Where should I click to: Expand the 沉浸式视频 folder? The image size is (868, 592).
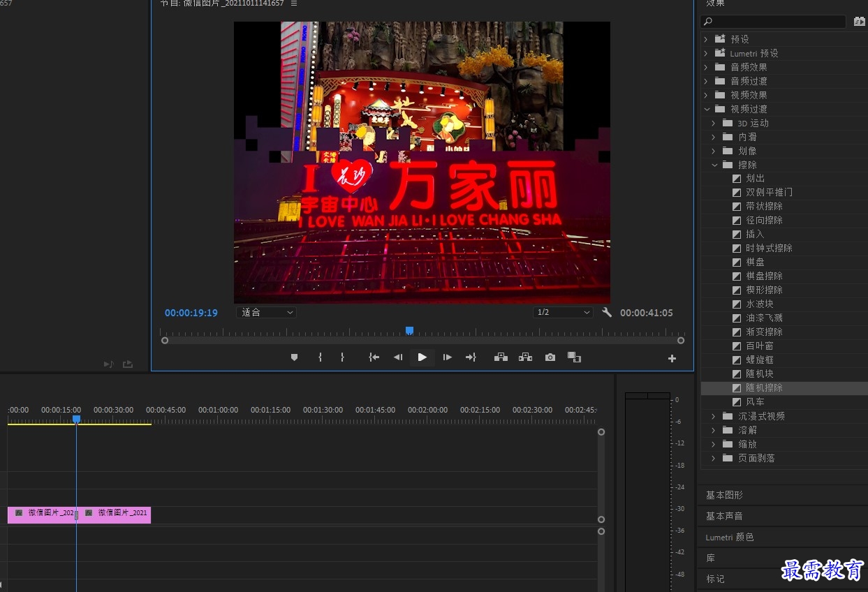[714, 416]
